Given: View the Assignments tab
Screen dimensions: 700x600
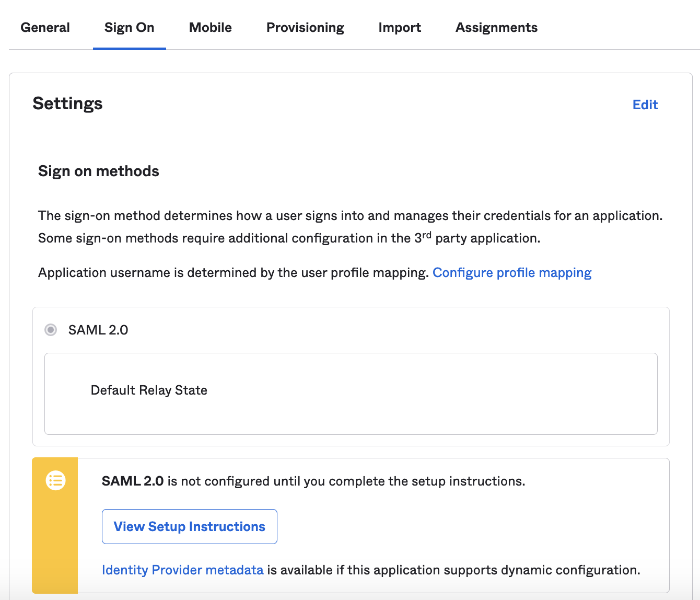Looking at the screenshot, I should (x=496, y=28).
